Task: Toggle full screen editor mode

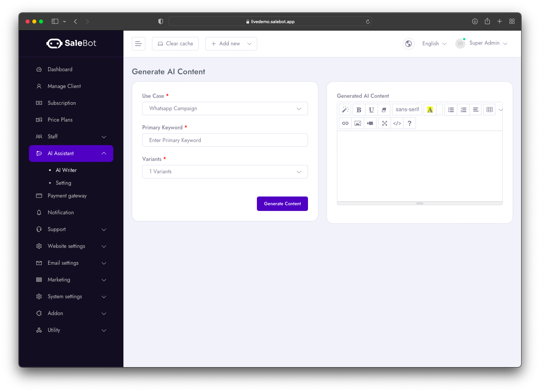Action: tap(385, 123)
